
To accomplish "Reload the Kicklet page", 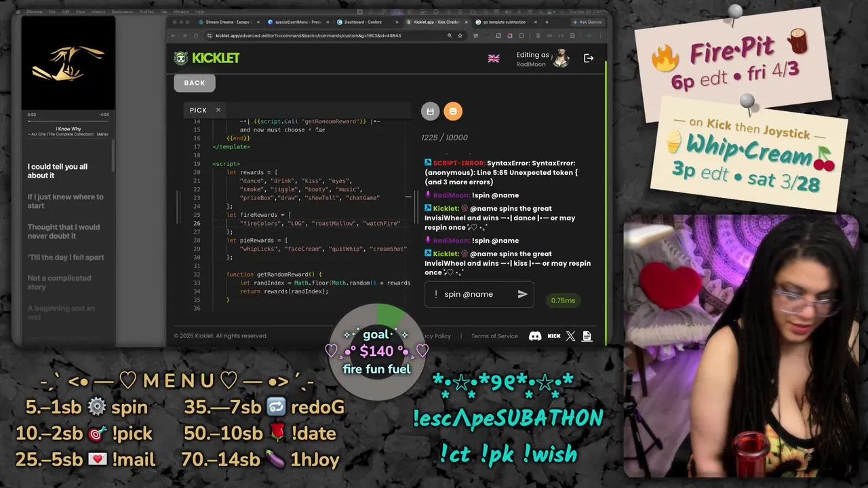I will click(x=196, y=35).
